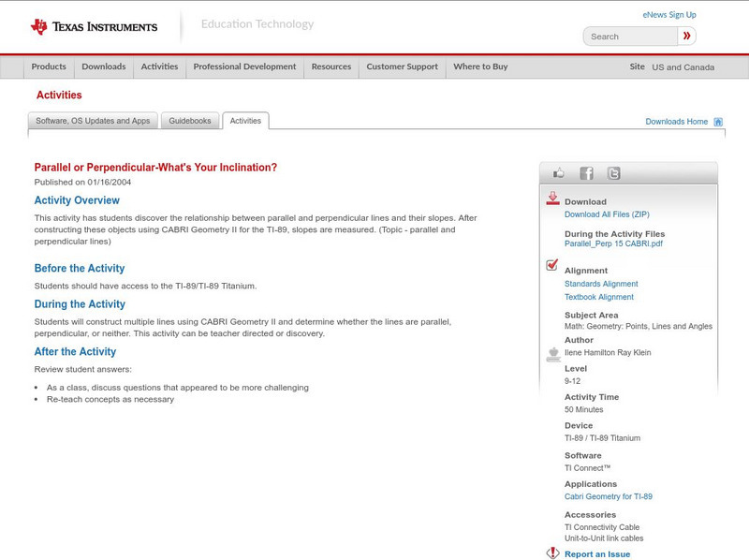Open the Products menu
749x560 pixels.
(49, 67)
